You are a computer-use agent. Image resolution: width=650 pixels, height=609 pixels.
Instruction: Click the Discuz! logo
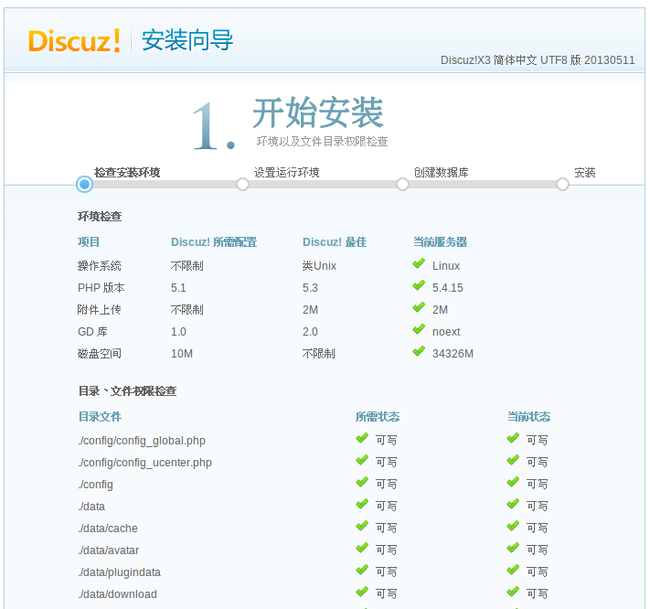coord(74,41)
